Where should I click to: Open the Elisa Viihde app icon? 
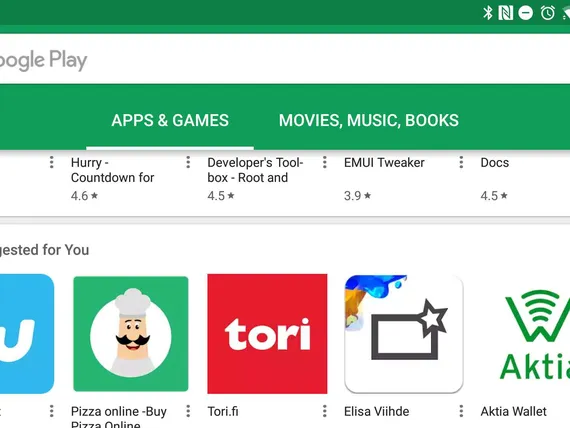point(404,334)
